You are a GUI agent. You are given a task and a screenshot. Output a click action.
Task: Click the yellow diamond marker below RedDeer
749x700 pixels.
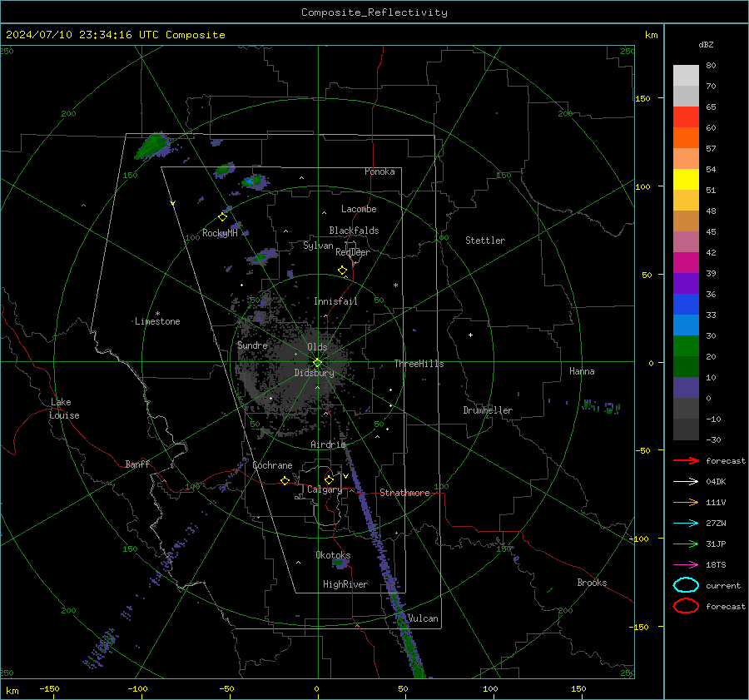click(x=343, y=271)
